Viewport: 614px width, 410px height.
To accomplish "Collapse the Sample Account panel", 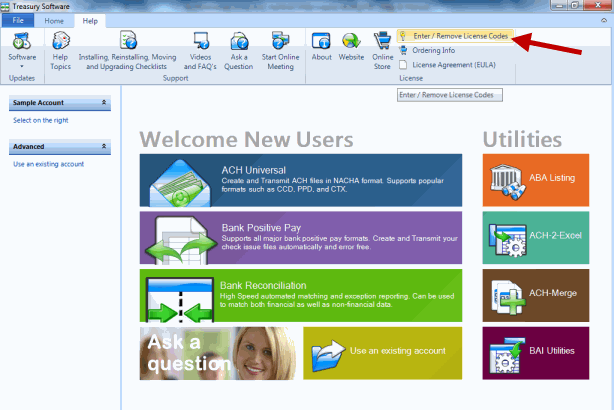I will click(104, 102).
